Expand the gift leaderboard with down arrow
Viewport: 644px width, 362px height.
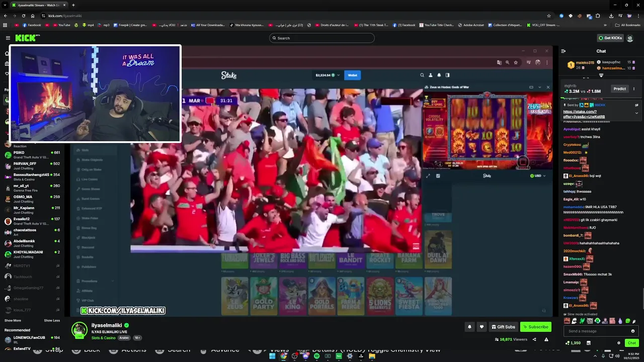click(x=601, y=75)
